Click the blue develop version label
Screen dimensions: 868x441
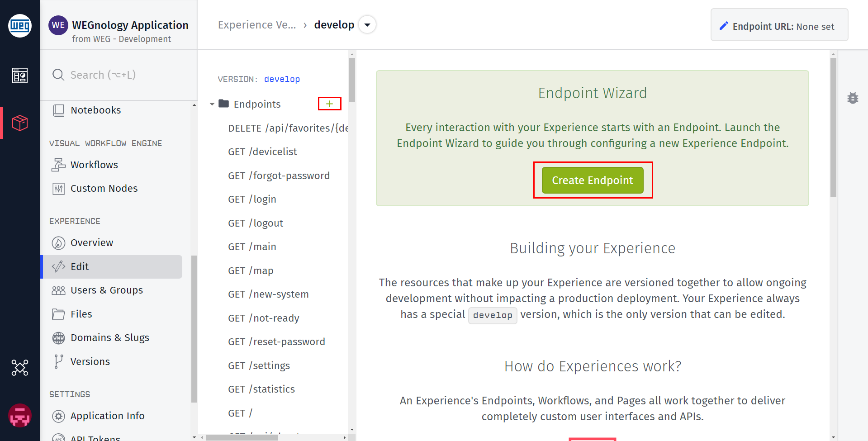282,79
